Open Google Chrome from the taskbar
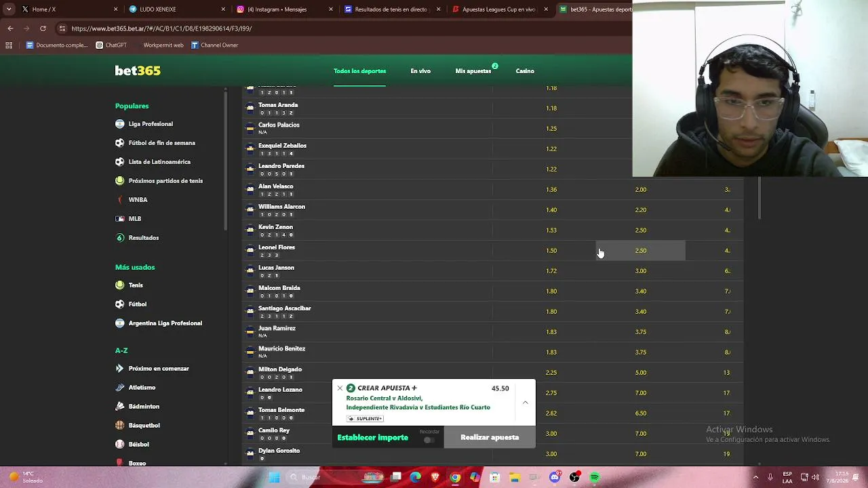 click(x=455, y=477)
